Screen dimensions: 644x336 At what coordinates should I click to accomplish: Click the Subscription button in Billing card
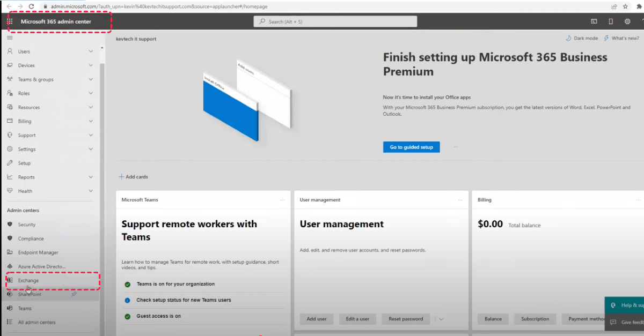coord(535,319)
